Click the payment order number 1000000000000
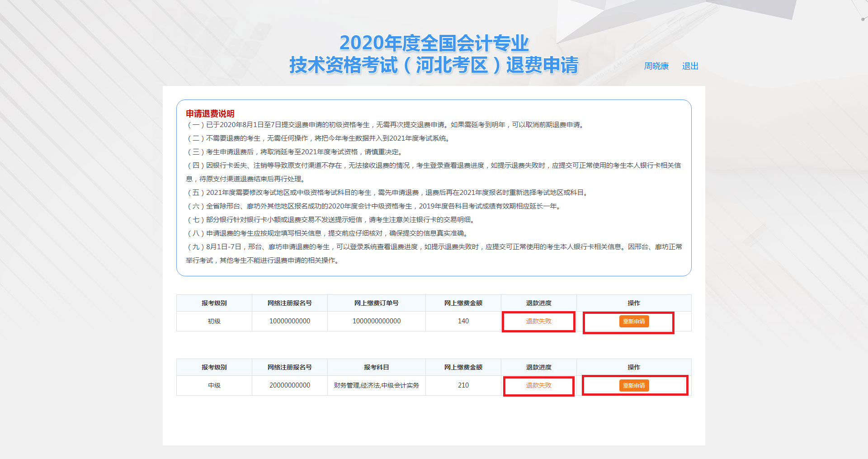This screenshot has width=868, height=459. coord(376,321)
